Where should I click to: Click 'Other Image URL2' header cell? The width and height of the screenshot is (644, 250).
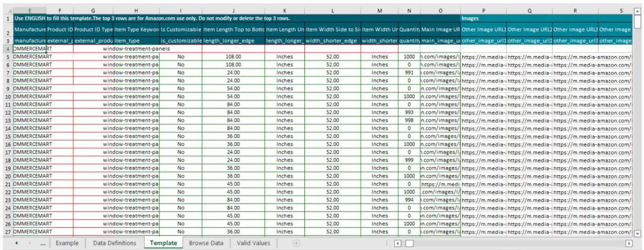coord(529,29)
